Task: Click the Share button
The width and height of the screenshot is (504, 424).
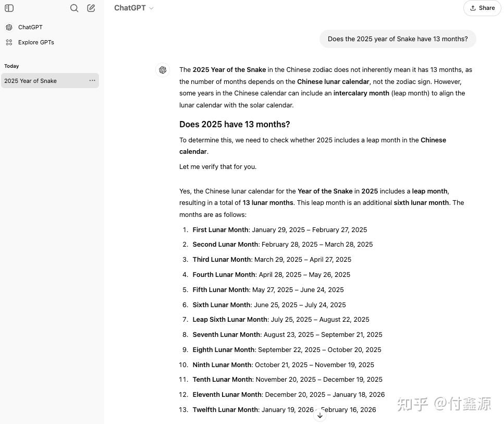Action: tap(482, 8)
